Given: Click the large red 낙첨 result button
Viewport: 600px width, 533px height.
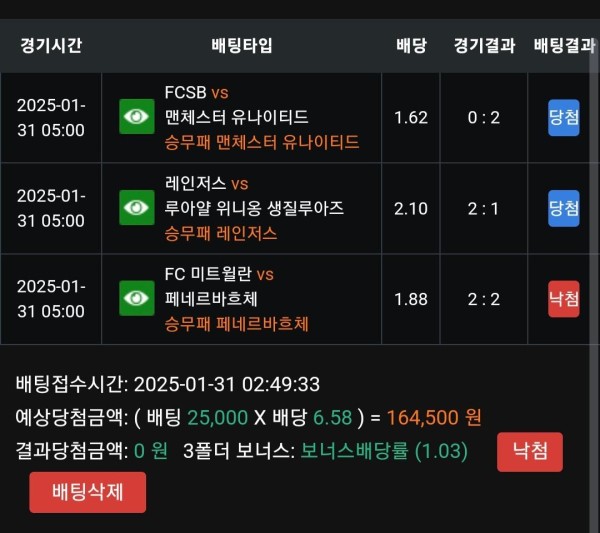Looking at the screenshot, I should [530, 452].
